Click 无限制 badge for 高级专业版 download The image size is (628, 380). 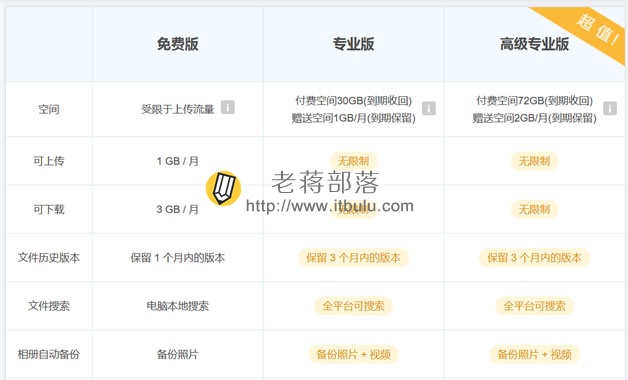pos(534,209)
